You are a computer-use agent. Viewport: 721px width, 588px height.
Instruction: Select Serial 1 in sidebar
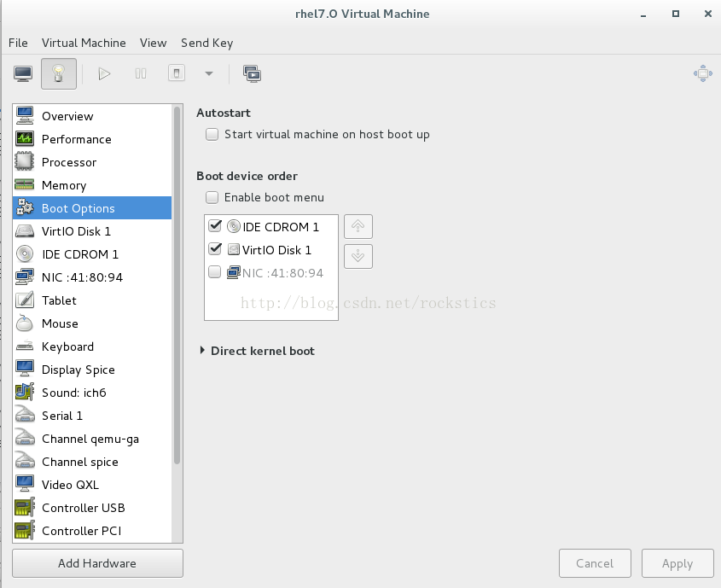point(92,415)
